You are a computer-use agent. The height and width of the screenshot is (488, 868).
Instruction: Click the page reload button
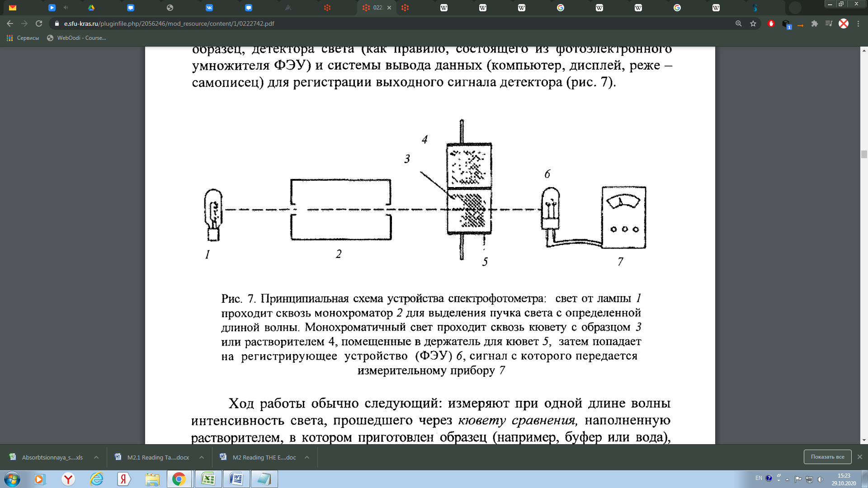(39, 23)
